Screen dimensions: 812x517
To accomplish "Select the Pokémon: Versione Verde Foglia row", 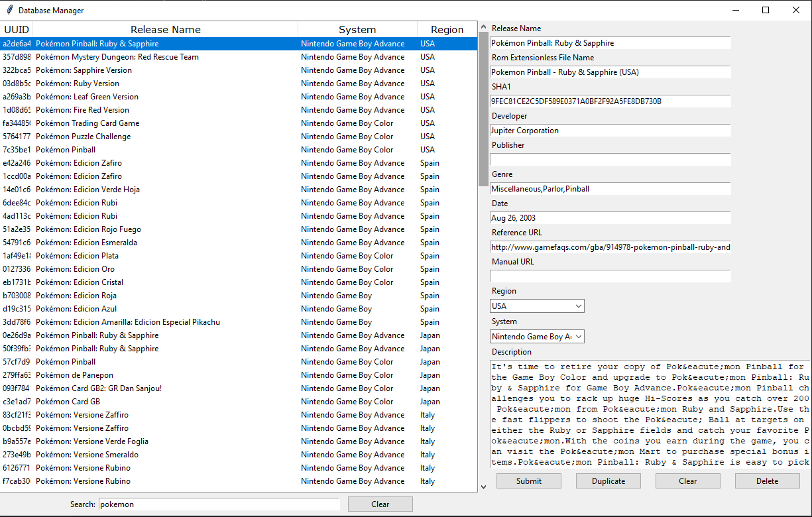I will 239,441.
